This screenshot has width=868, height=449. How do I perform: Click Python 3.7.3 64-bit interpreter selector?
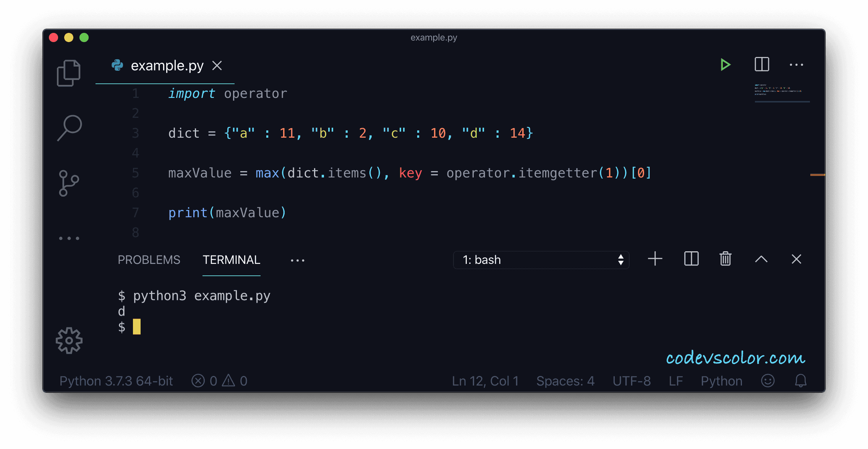pyautogui.click(x=116, y=381)
